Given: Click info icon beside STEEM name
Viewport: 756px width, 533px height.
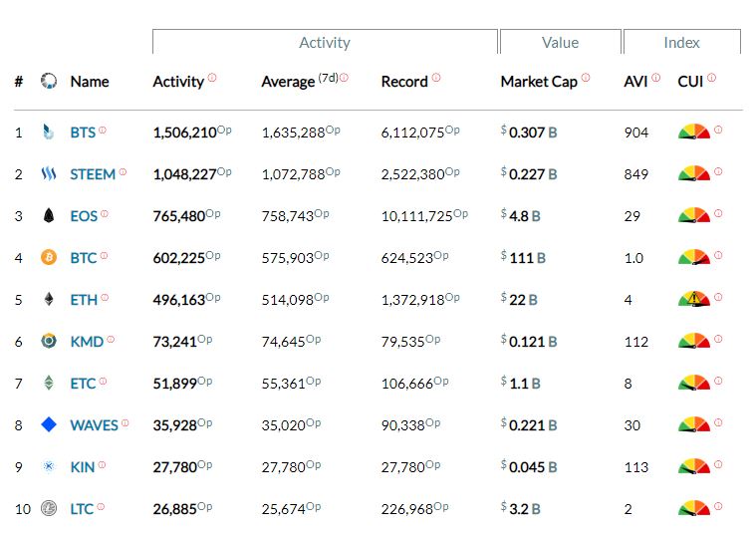Looking at the screenshot, I should (123, 171).
